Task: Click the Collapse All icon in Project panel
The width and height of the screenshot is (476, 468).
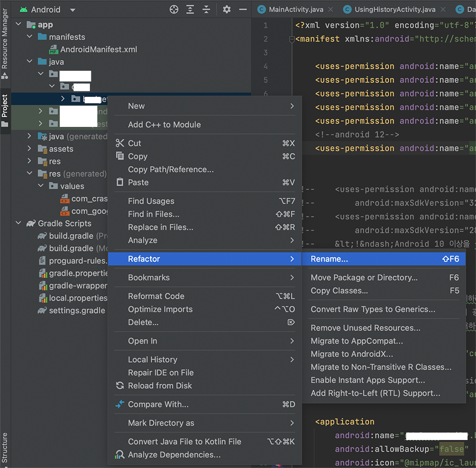Action: (x=206, y=10)
